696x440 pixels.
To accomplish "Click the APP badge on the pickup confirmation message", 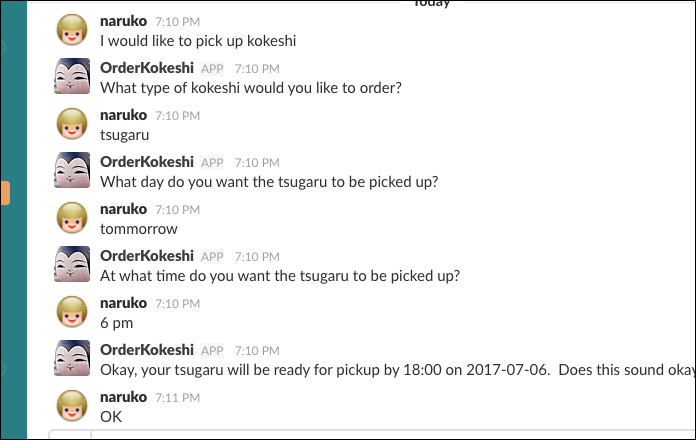I will pos(212,350).
